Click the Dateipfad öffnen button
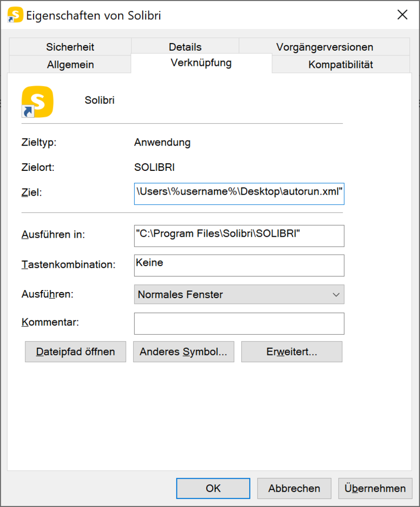This screenshot has height=507, width=420. (x=75, y=351)
